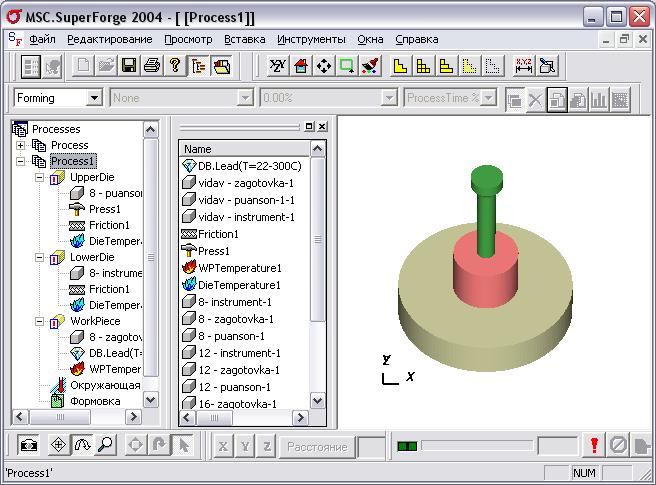656x485 pixels.
Task: Open the 0.00% dropdown
Action: point(389,98)
